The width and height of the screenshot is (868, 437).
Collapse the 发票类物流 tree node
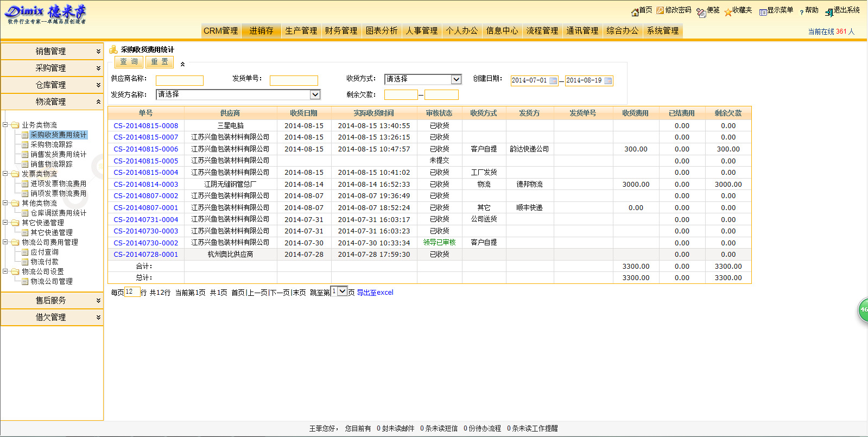tap(5, 174)
